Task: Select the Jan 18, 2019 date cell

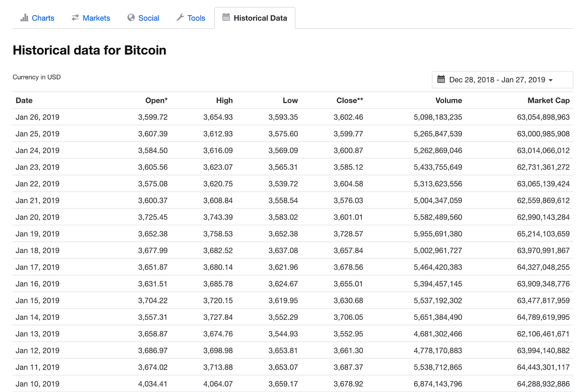Action: pos(38,250)
